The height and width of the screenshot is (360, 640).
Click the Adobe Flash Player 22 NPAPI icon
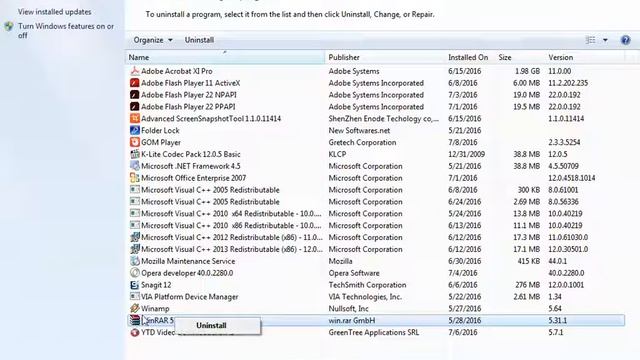point(135,95)
